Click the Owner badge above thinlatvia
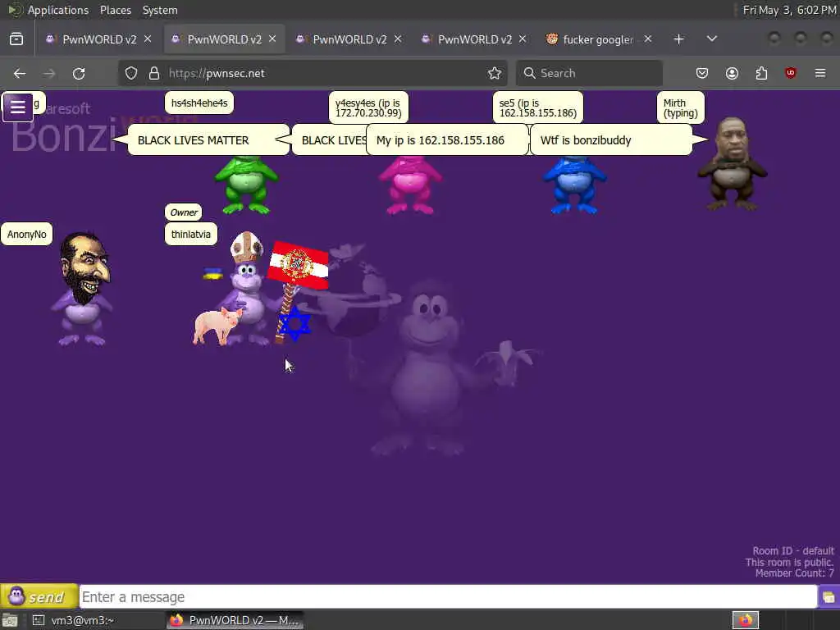Viewport: 840px width, 630px height. [184, 212]
